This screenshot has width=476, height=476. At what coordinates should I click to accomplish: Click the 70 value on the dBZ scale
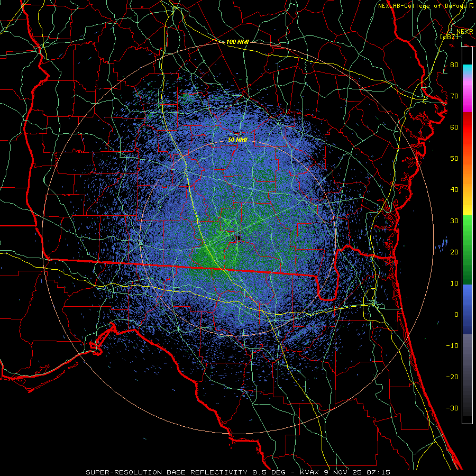click(x=454, y=96)
